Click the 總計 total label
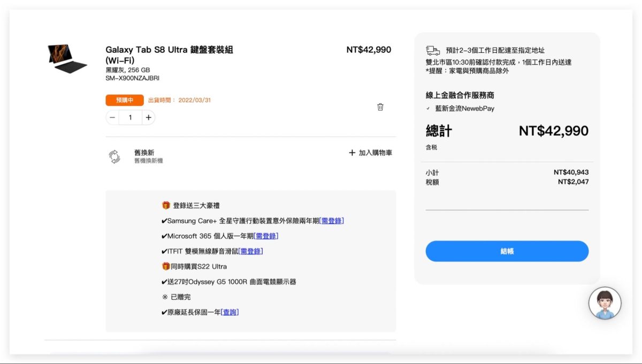Screen dimensions: 642x364 (x=439, y=131)
